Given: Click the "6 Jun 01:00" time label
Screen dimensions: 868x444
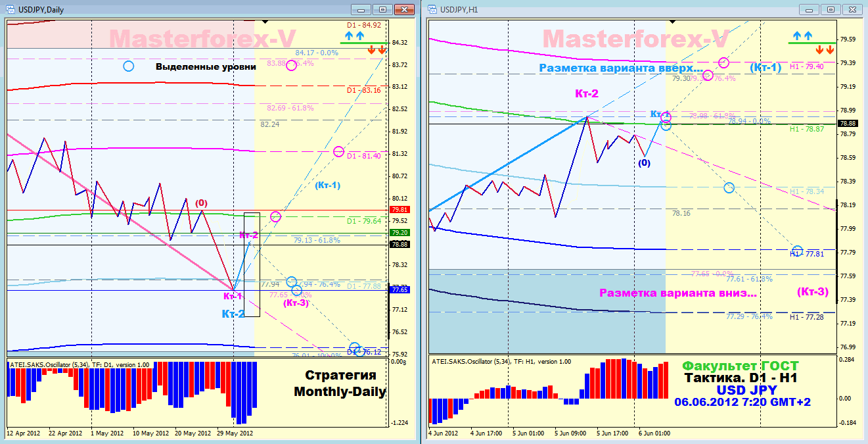Looking at the screenshot, I should coord(654,433).
